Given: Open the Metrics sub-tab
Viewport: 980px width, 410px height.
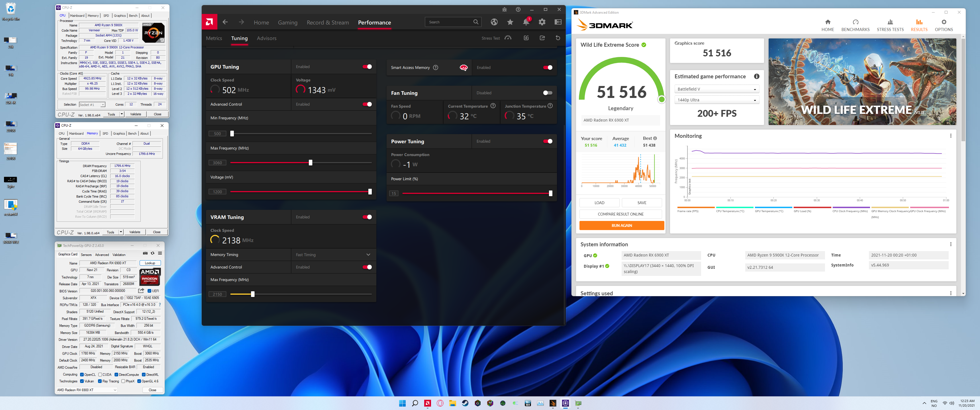Looking at the screenshot, I should (x=214, y=38).
